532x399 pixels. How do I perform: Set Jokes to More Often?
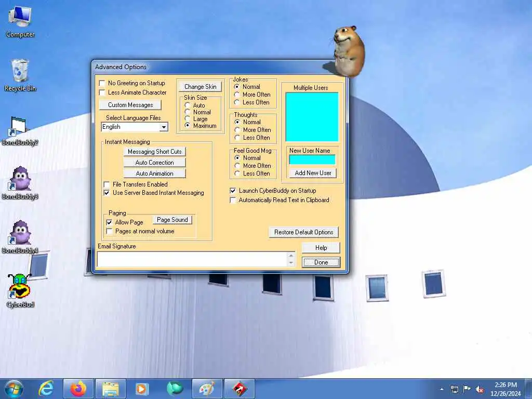(237, 95)
